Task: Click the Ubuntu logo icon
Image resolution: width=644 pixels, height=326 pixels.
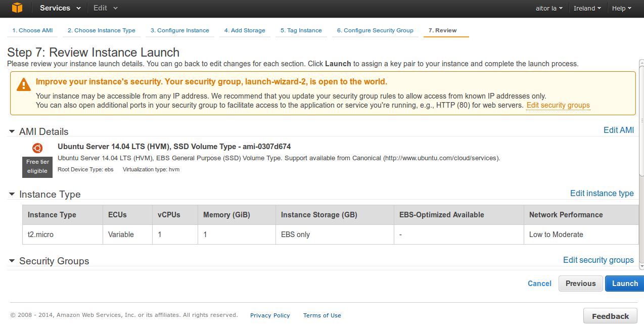Action: tap(37, 148)
